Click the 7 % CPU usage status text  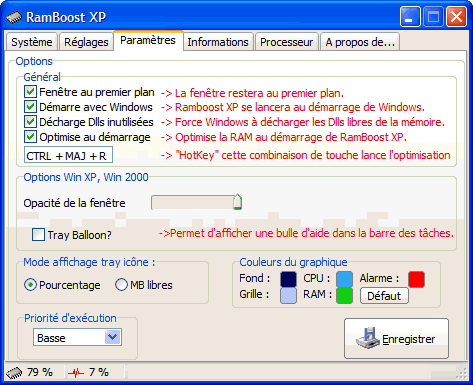coord(99,372)
